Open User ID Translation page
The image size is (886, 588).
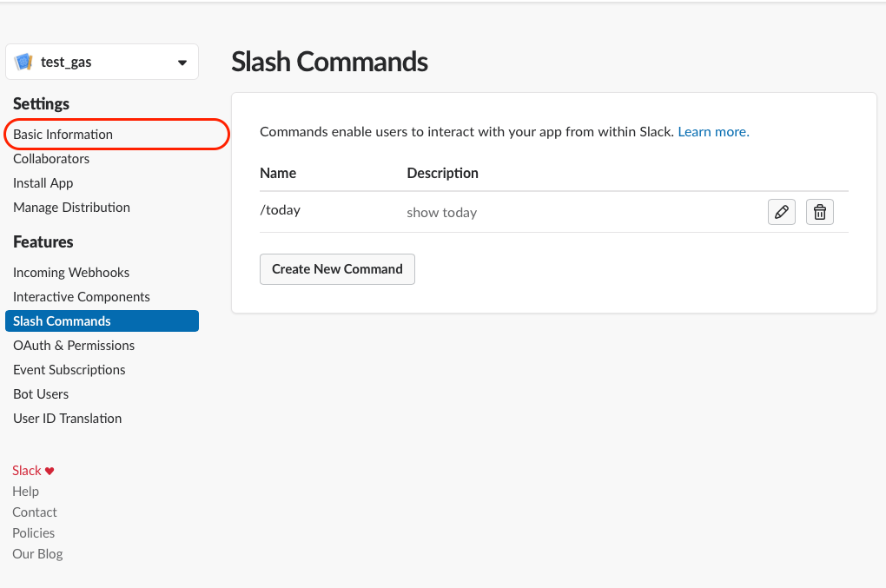coord(68,419)
